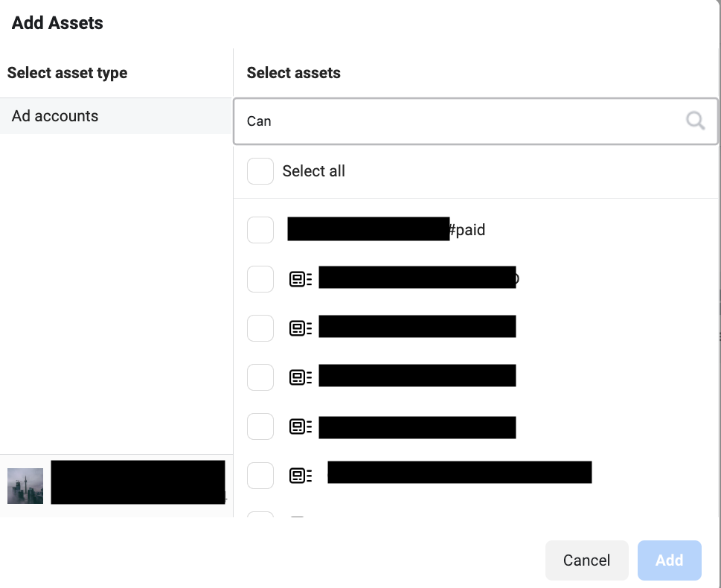Tick the checkbox of the fourth asset row
The height and width of the screenshot is (588, 721).
[x=260, y=377]
